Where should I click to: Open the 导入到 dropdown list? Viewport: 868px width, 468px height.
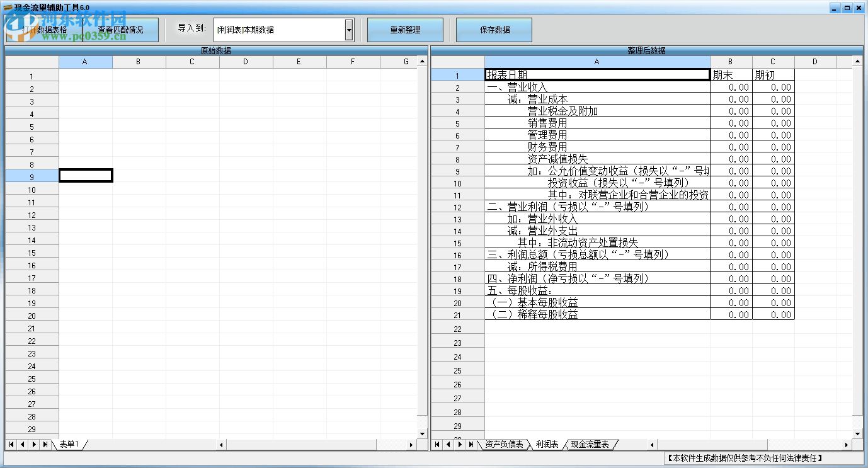coord(349,30)
